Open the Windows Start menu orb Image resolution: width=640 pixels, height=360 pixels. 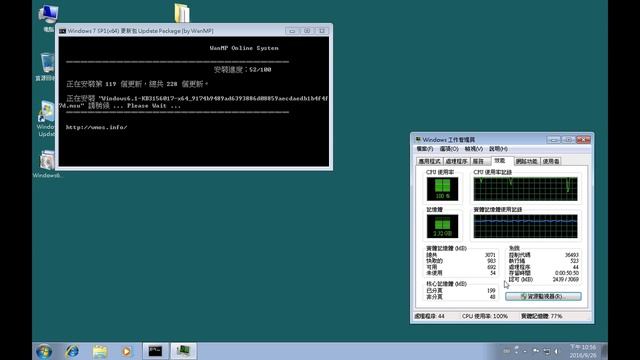click(44, 351)
